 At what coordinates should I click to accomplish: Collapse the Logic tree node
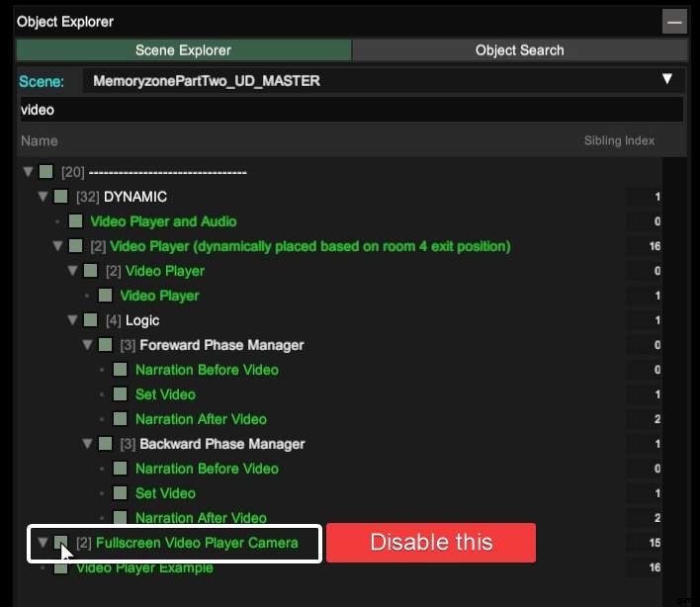(x=72, y=320)
